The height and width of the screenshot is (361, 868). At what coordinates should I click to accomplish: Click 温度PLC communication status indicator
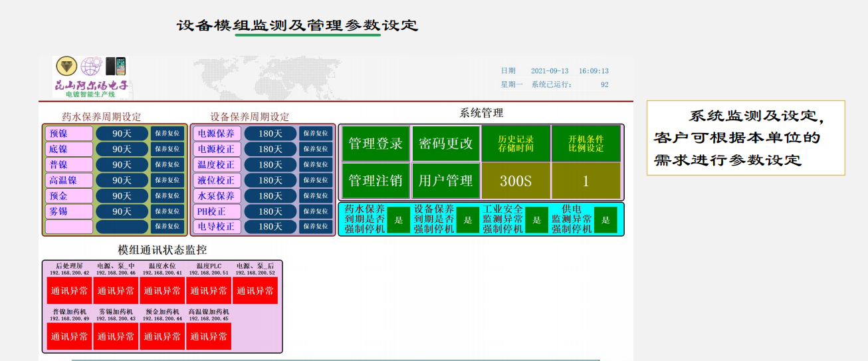click(x=209, y=291)
